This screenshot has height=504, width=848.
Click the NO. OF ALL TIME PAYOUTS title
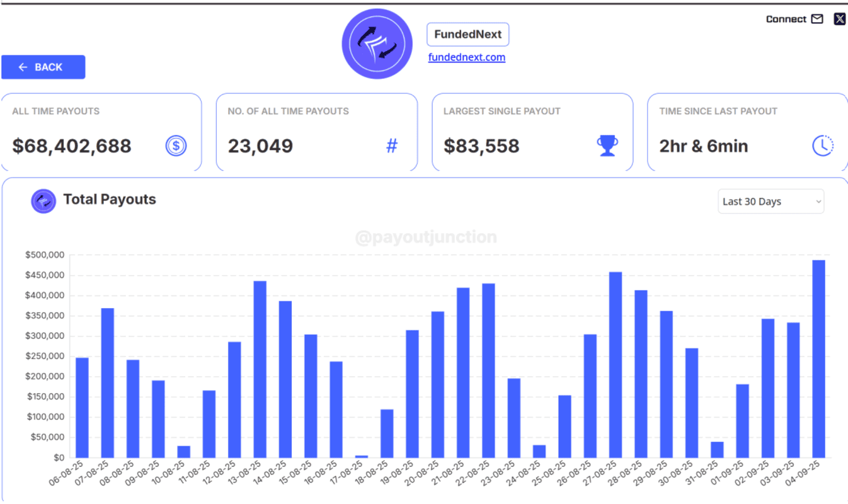pyautogui.click(x=288, y=111)
